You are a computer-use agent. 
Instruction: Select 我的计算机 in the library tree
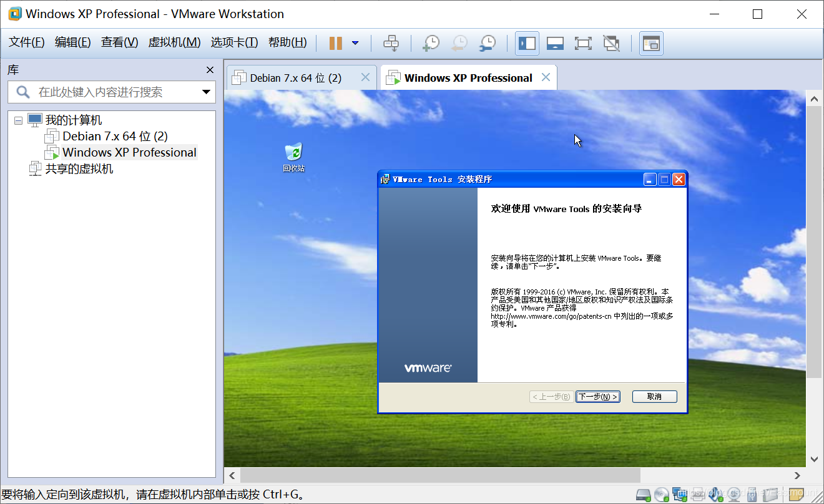click(73, 120)
